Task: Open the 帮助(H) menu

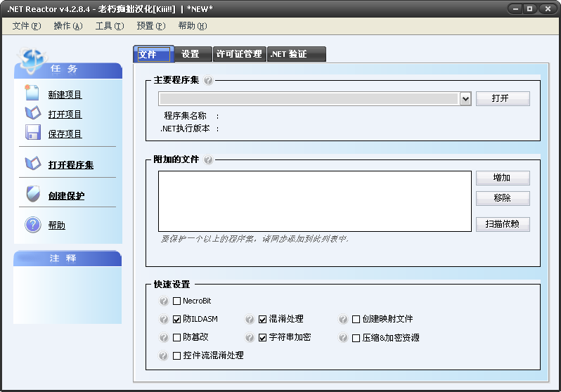Action: click(193, 26)
